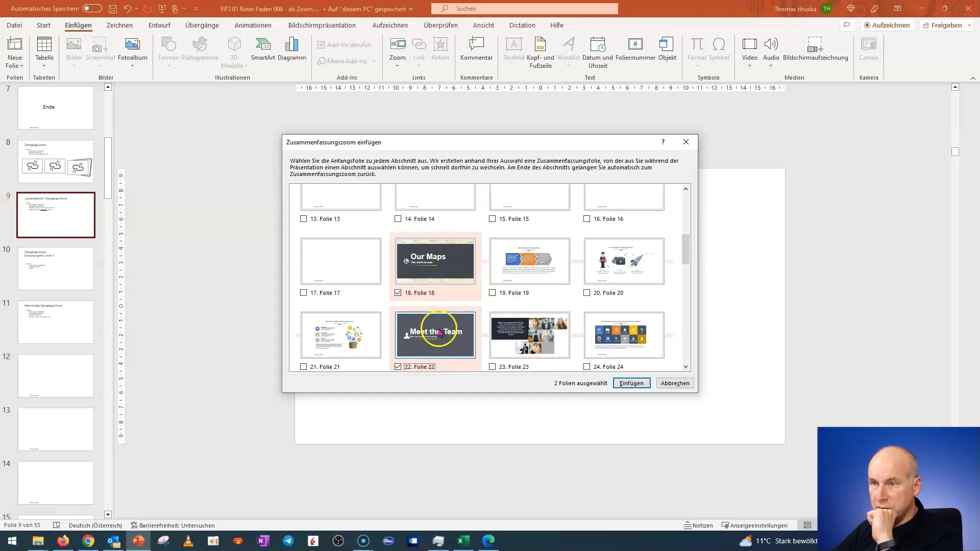Open the Bildschirmpräsentation tab
The image size is (980, 551).
coord(322,25)
